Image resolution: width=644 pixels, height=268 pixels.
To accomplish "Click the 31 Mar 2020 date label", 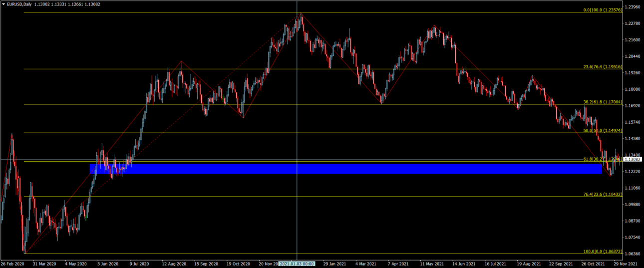I will click(x=44, y=264).
